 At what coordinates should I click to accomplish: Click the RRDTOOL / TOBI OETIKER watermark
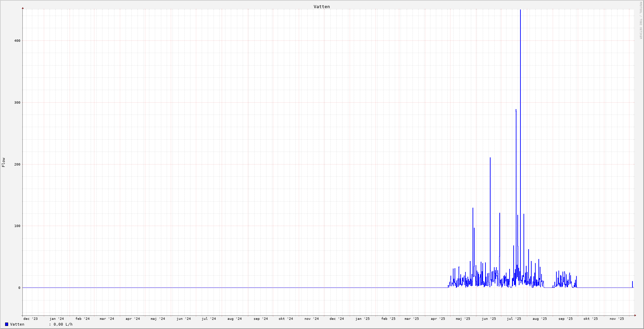[x=641, y=20]
